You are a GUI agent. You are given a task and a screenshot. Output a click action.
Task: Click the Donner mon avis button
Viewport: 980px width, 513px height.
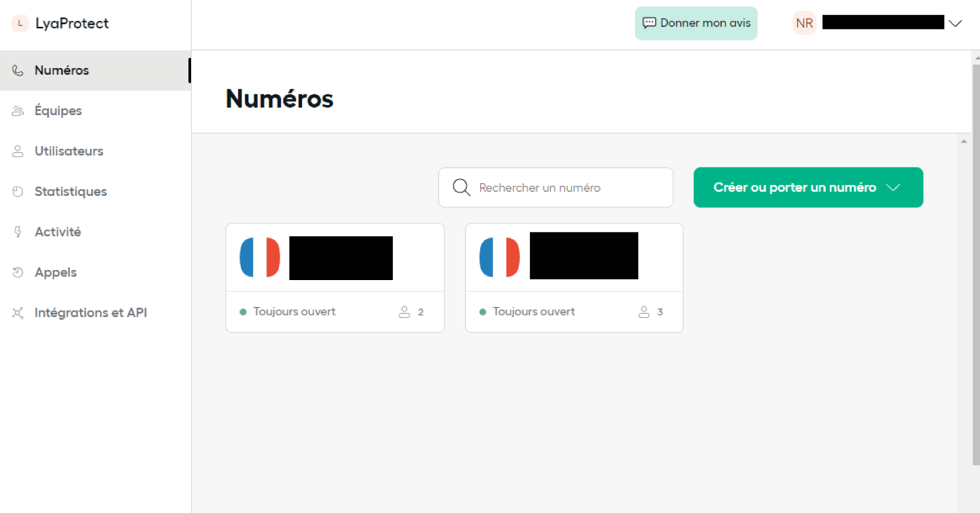point(696,24)
